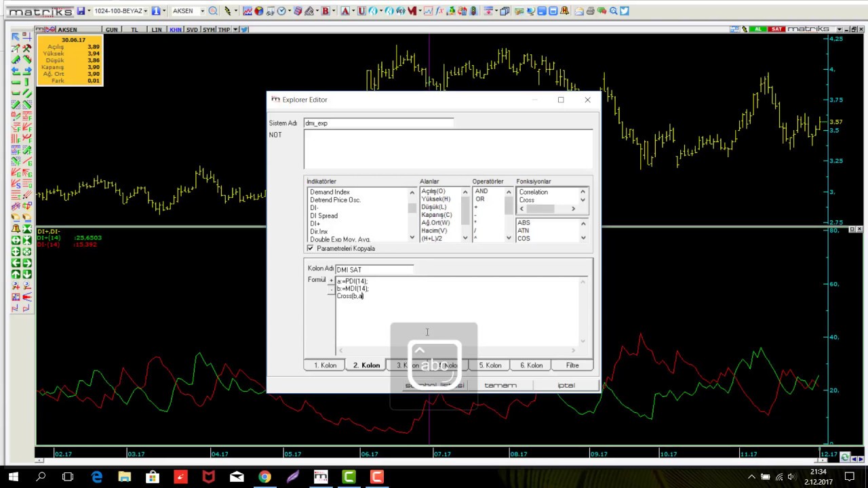
Task: Select Kapanış(C) in the Alanlar list
Action: pyautogui.click(x=437, y=215)
